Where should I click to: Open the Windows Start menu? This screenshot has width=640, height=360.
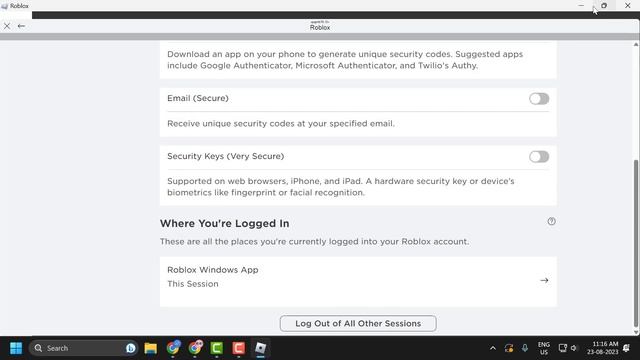click(x=16, y=348)
